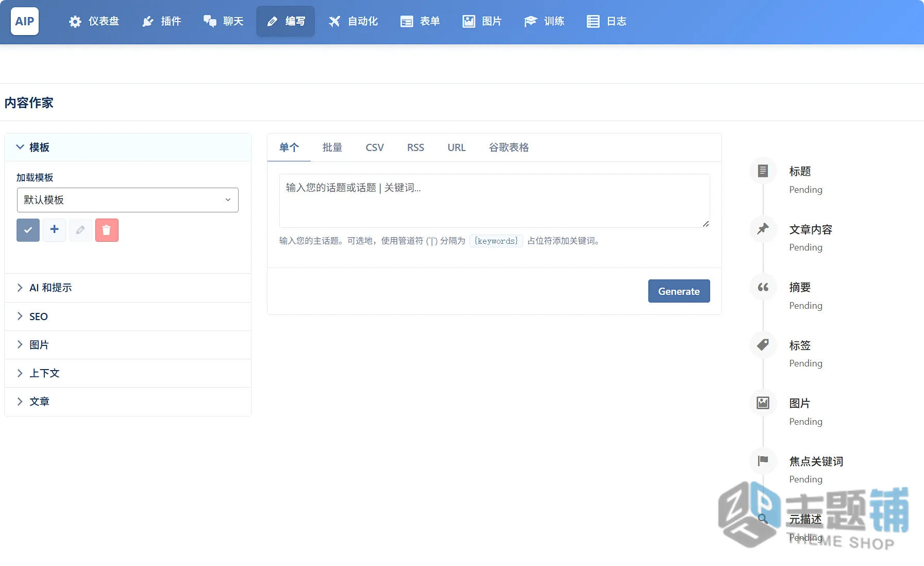This screenshot has height=566, width=924.
Task: Collapse the 模板 template section
Action: tap(128, 147)
